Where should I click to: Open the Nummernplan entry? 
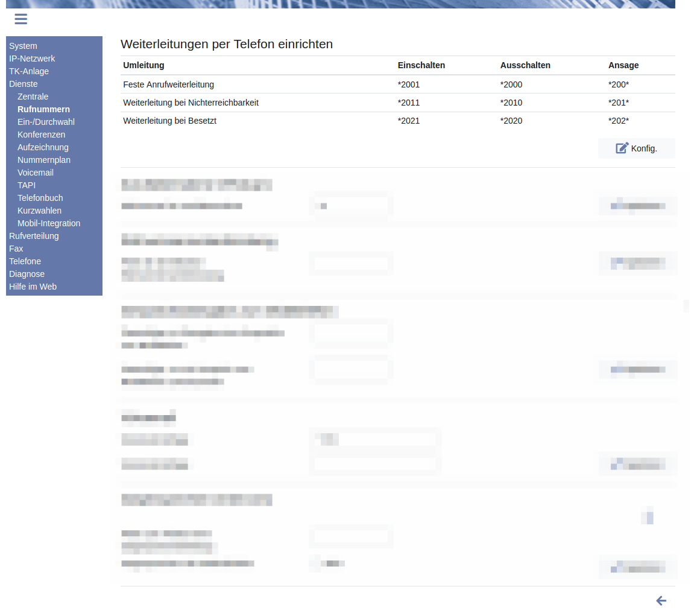44,160
